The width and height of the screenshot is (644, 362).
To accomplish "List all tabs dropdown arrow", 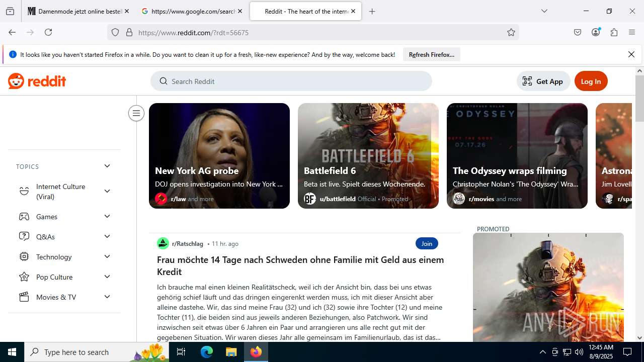I will pyautogui.click(x=544, y=11).
